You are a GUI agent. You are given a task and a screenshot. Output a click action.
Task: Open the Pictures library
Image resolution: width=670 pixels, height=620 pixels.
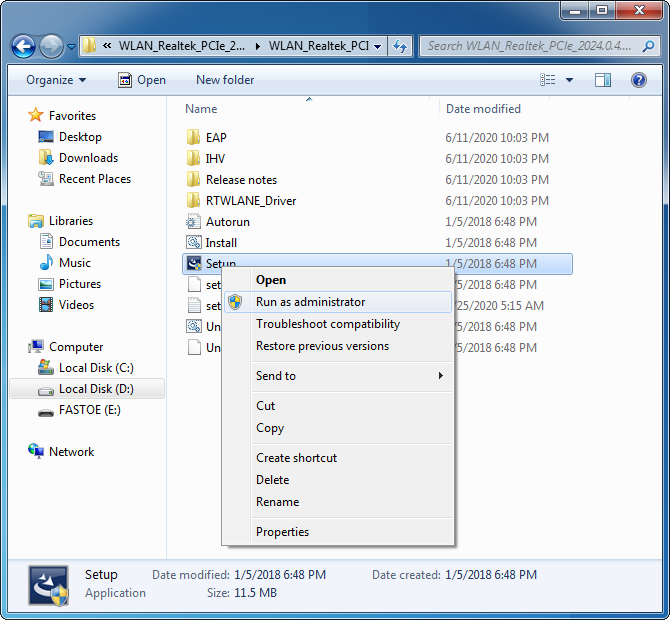pos(80,284)
